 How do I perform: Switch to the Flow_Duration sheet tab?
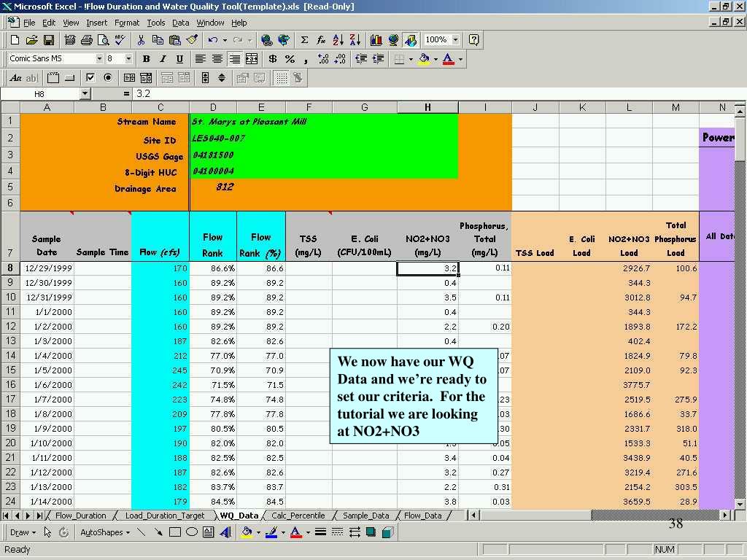point(80,516)
